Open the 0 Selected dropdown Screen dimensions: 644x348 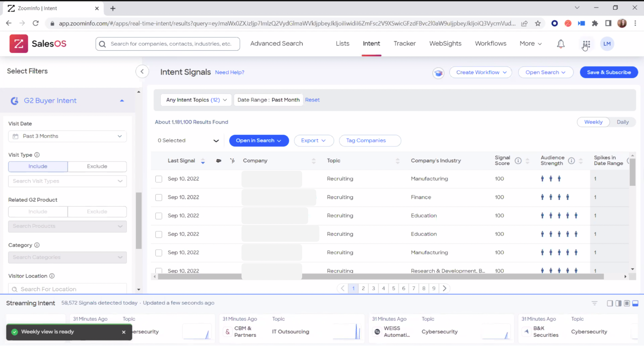click(x=188, y=141)
